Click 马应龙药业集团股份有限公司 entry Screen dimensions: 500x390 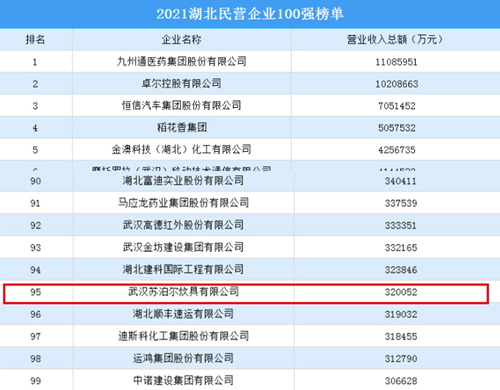click(x=183, y=203)
